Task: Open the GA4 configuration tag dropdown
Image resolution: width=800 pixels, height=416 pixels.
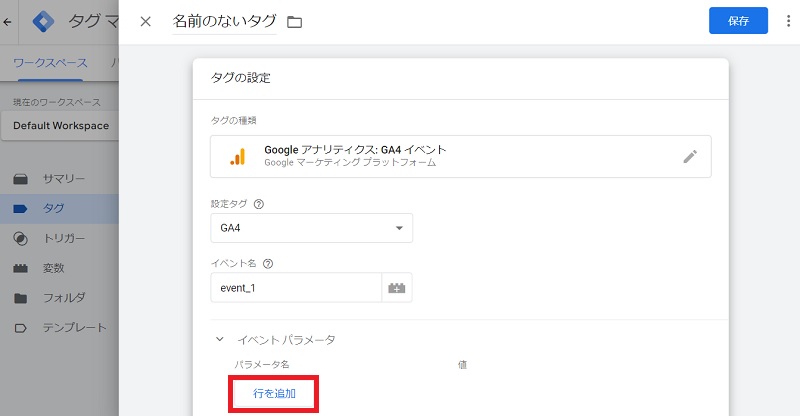Action: pyautogui.click(x=311, y=228)
